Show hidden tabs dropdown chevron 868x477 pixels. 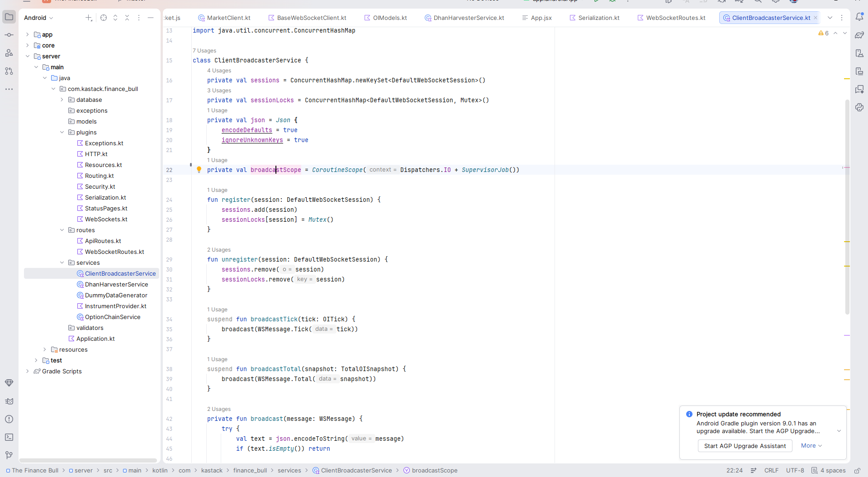830,18
